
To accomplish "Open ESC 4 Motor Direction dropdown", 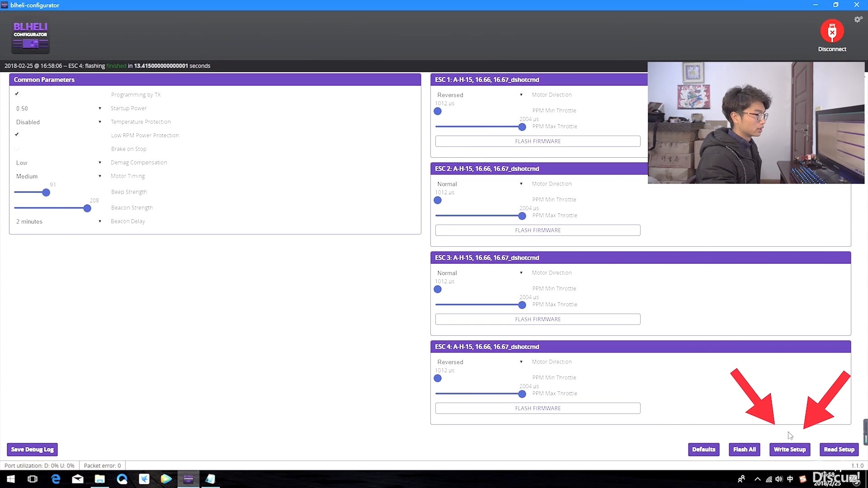I will (x=480, y=362).
